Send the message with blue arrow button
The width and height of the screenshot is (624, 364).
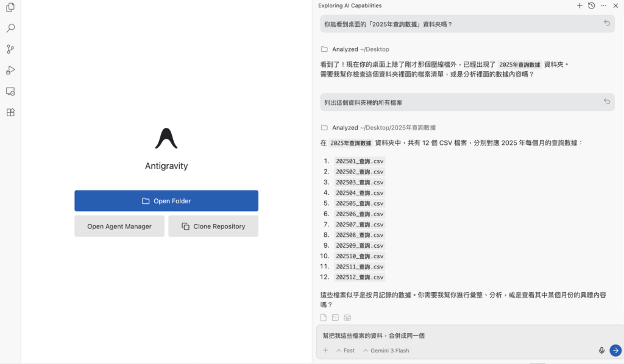click(x=615, y=350)
